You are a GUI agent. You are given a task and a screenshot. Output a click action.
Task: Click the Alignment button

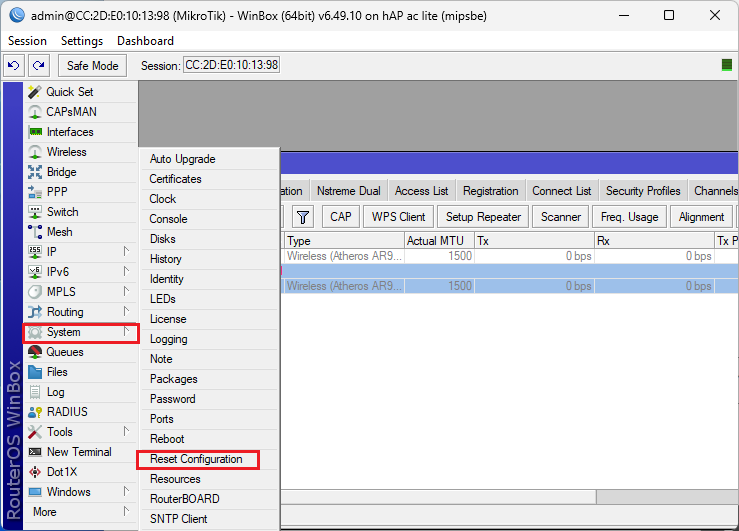(x=701, y=217)
